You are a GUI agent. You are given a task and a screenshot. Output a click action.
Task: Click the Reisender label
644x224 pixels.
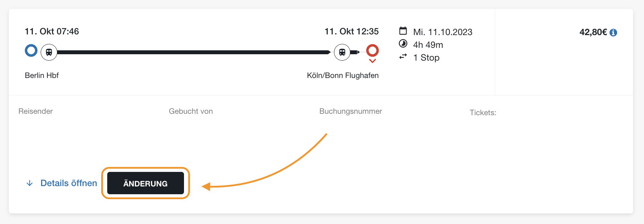pos(35,111)
